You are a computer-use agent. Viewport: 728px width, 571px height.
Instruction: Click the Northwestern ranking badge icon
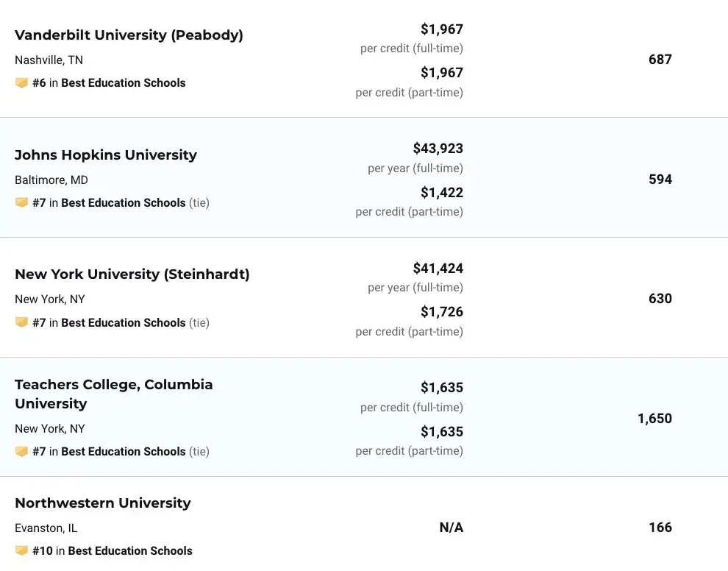(21, 550)
